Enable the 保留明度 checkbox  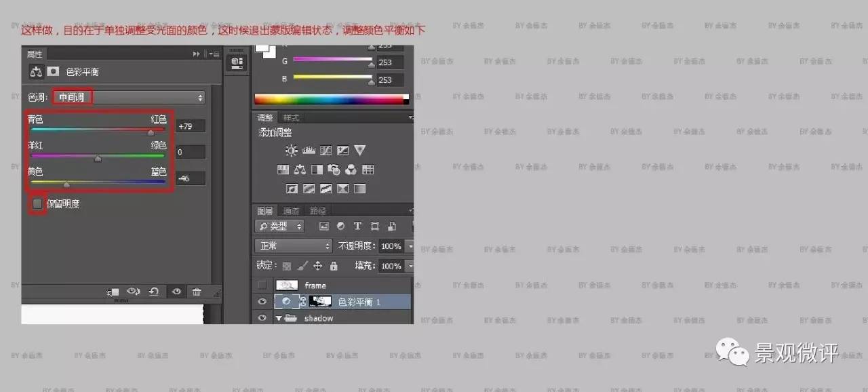(37, 203)
